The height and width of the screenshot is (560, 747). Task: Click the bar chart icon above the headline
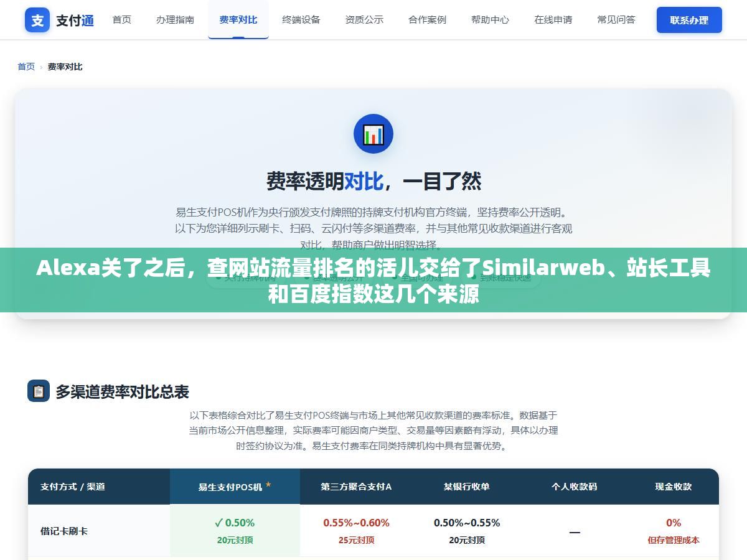374,134
